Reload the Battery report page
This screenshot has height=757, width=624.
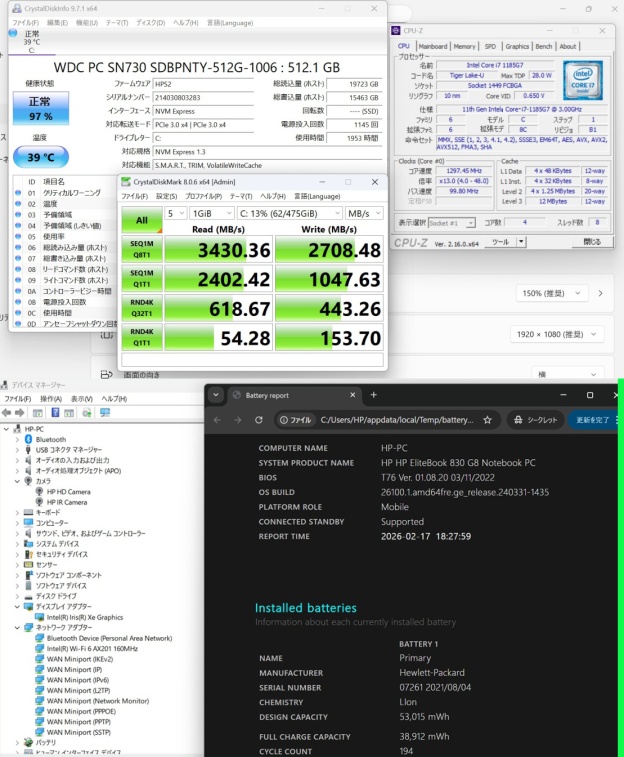(x=259, y=420)
